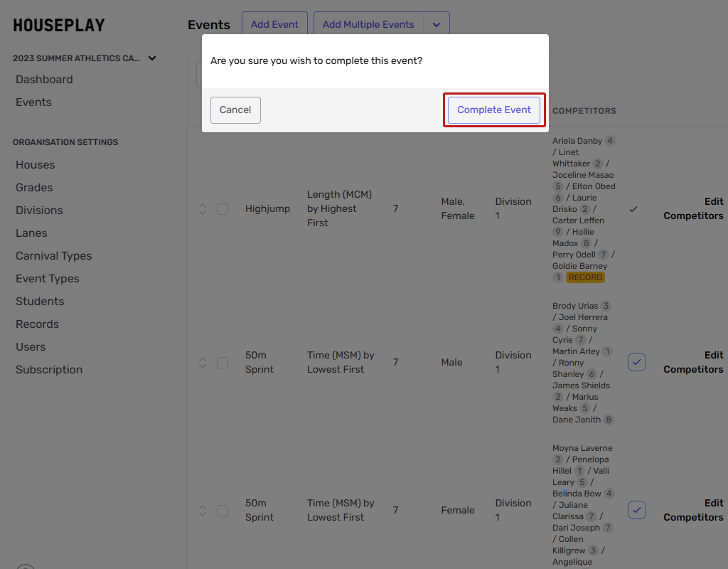Viewport: 728px width, 569px height.
Task: Click the Add Event button
Action: 274,25
